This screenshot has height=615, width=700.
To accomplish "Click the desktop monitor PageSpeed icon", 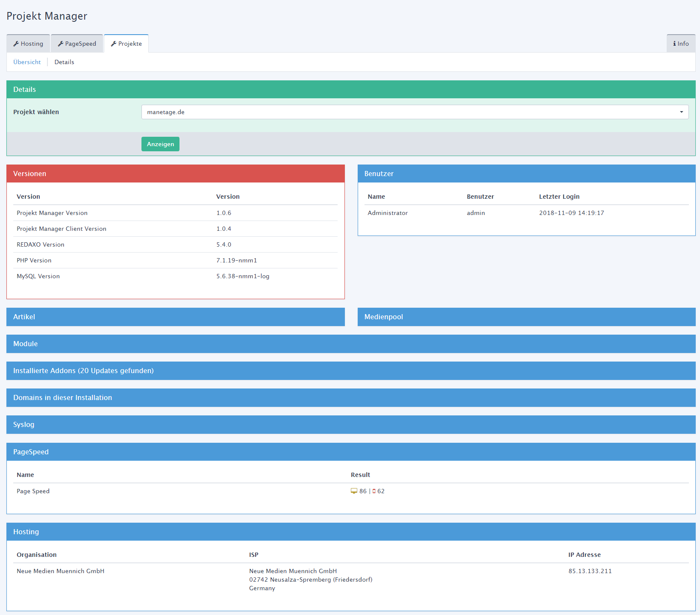I will click(x=354, y=491).
